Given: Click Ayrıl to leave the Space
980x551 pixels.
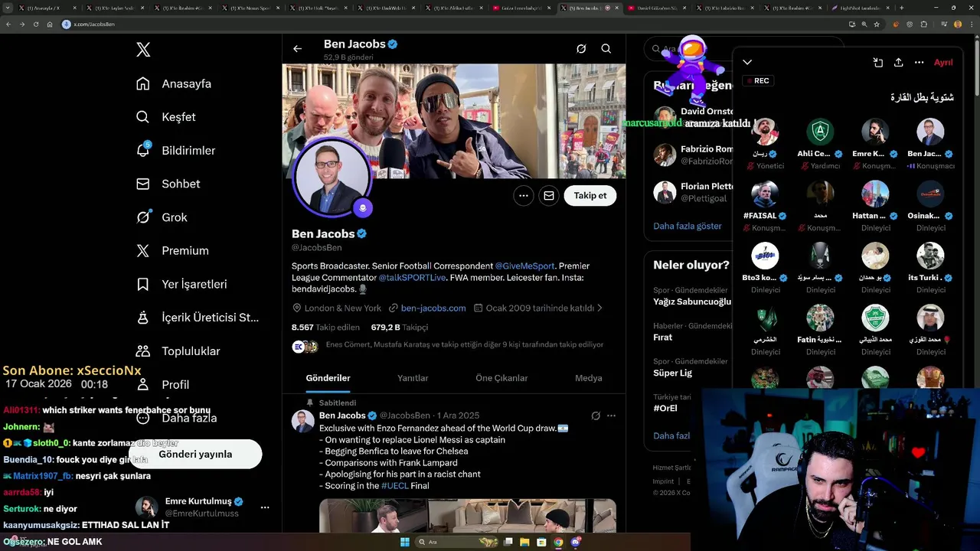Looking at the screenshot, I should click(x=943, y=63).
